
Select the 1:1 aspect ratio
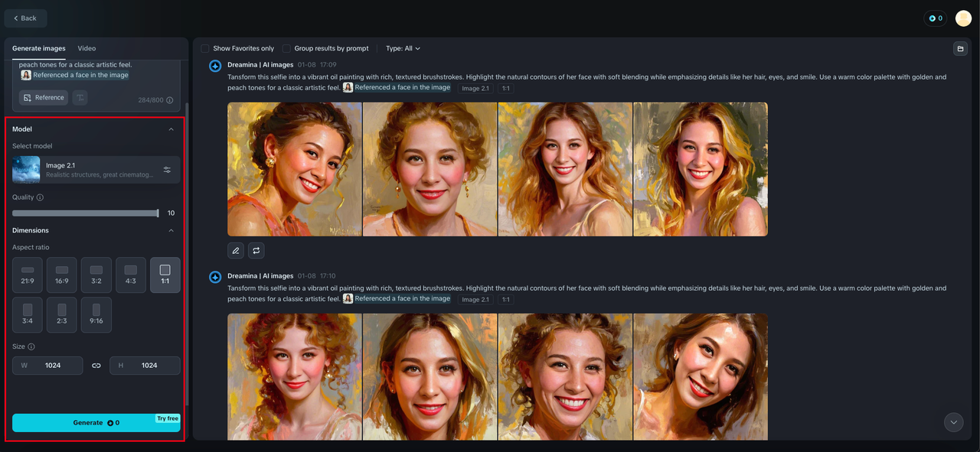(165, 275)
